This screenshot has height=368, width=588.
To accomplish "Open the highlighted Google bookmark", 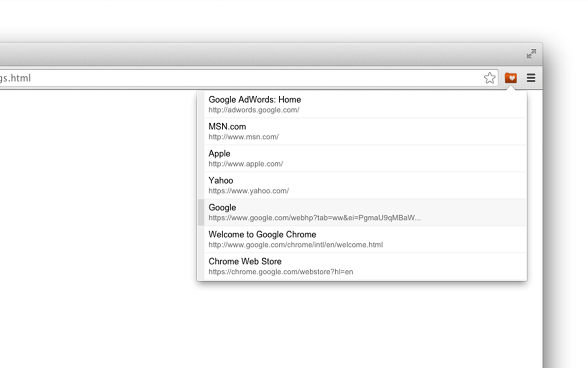I will pyautogui.click(x=365, y=213).
